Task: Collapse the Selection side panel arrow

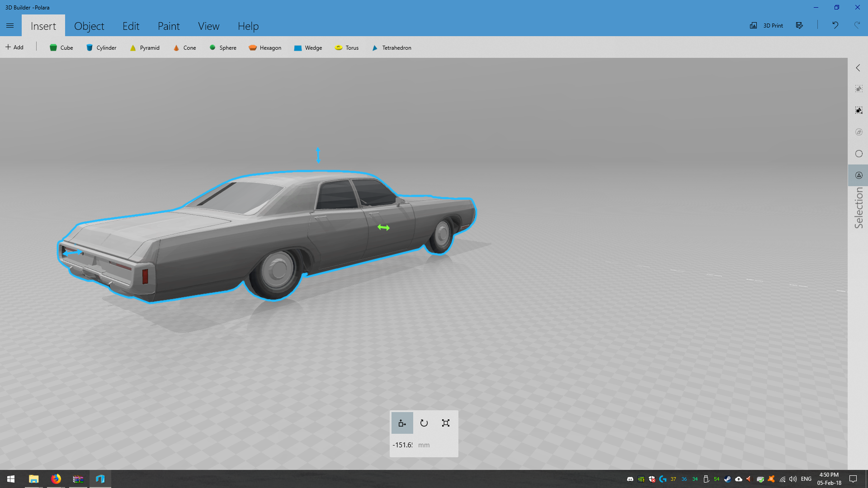Action: [858, 68]
